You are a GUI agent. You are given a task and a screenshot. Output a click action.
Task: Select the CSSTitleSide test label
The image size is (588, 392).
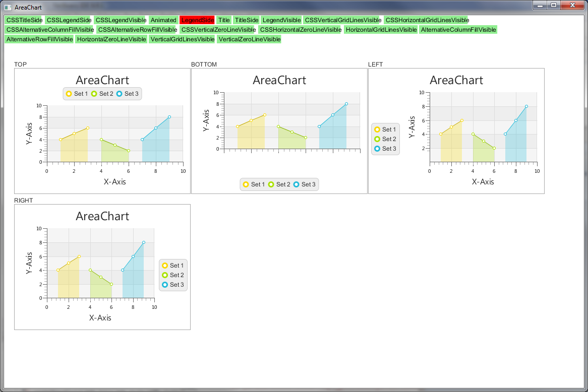tap(24, 20)
